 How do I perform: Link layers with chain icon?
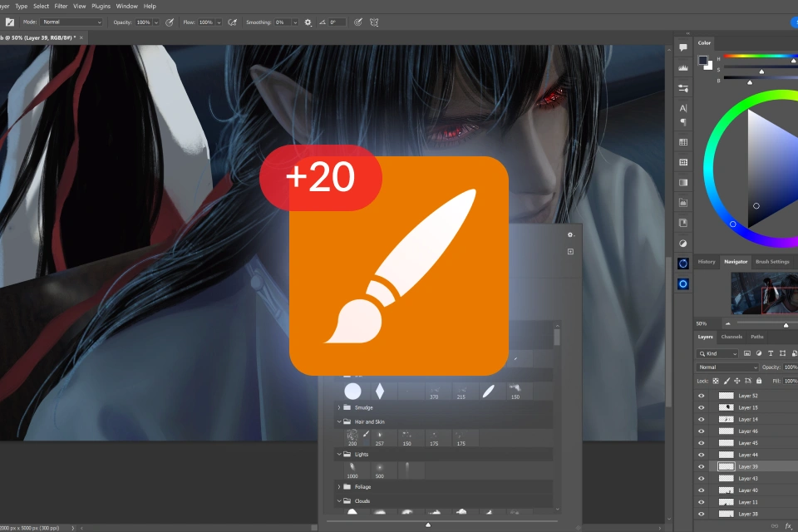click(x=775, y=526)
